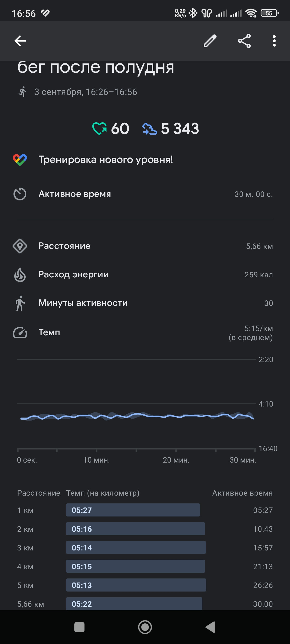Screen dimensions: 290x644
Task: Tap the back arrow icon
Action: [20, 41]
